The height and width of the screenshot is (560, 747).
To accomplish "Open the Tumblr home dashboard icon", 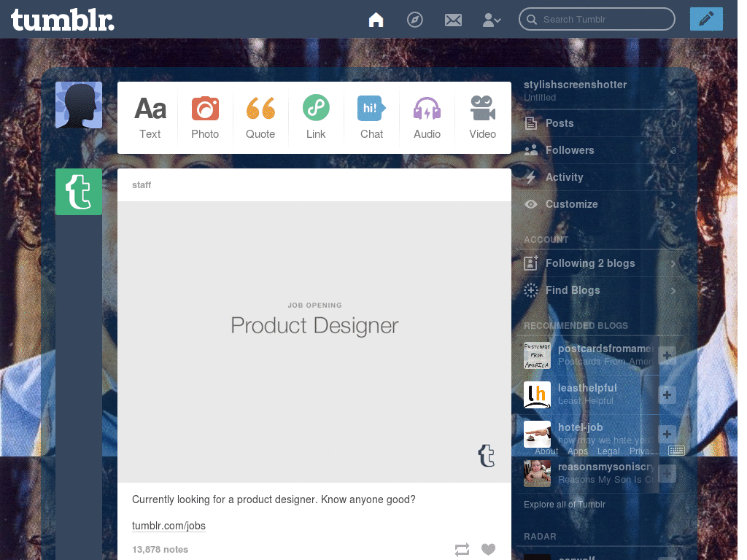I will click(x=376, y=20).
